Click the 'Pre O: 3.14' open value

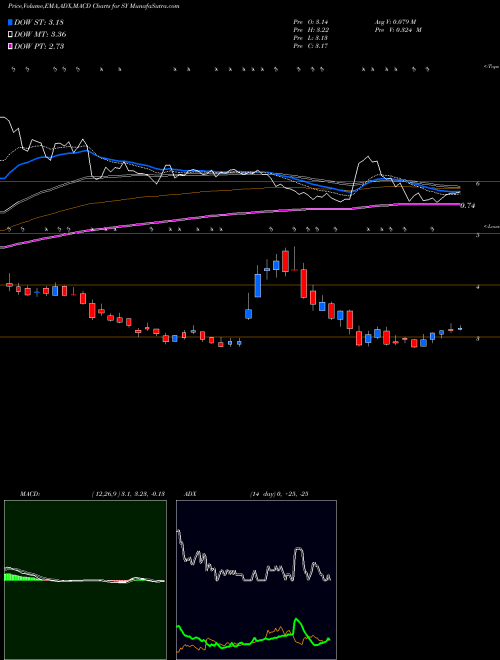pos(311,22)
